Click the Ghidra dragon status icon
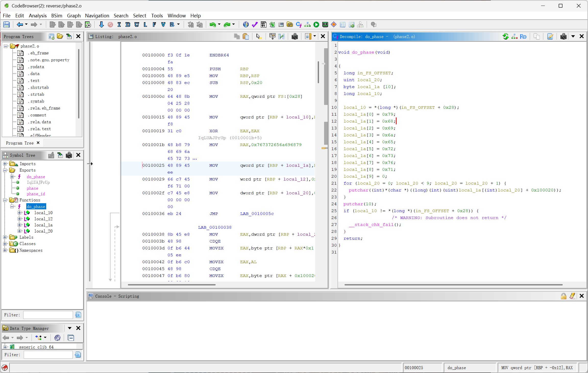Screen dimensions: 588x373 click(5, 368)
